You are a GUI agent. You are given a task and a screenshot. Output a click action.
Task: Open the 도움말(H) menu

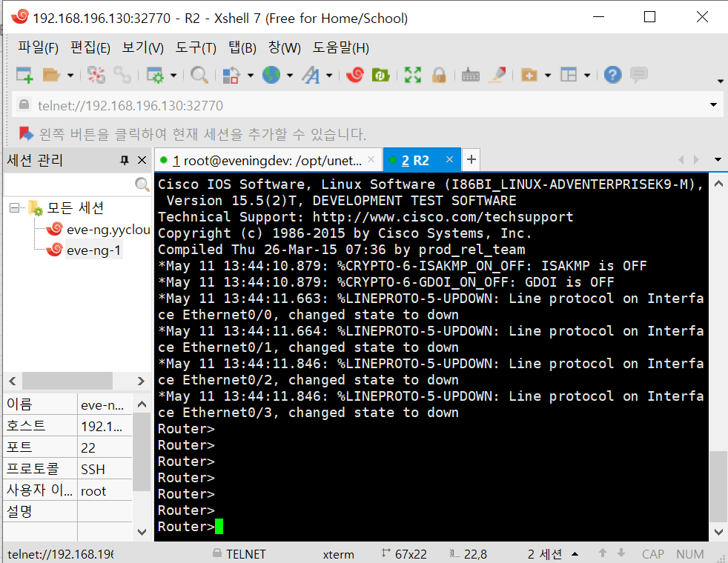click(341, 47)
